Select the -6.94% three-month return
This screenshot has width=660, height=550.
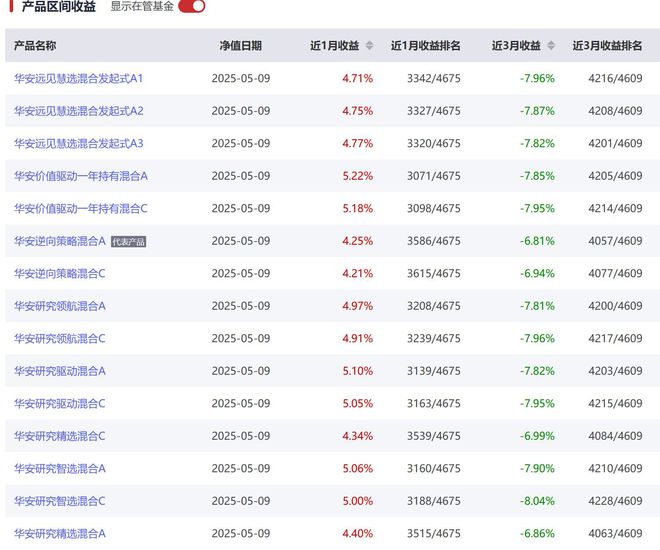pyautogui.click(x=538, y=274)
